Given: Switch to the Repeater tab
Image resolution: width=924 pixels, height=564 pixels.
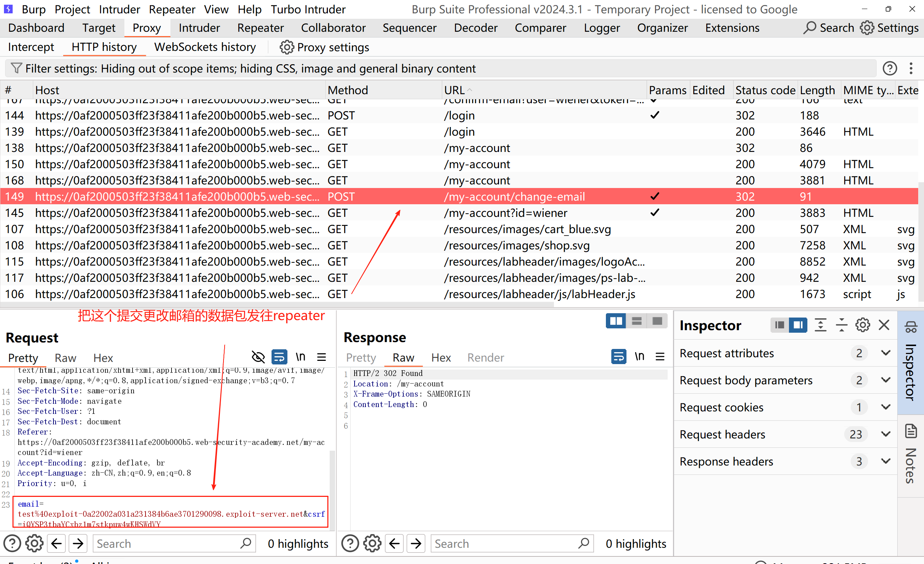Looking at the screenshot, I should point(260,28).
